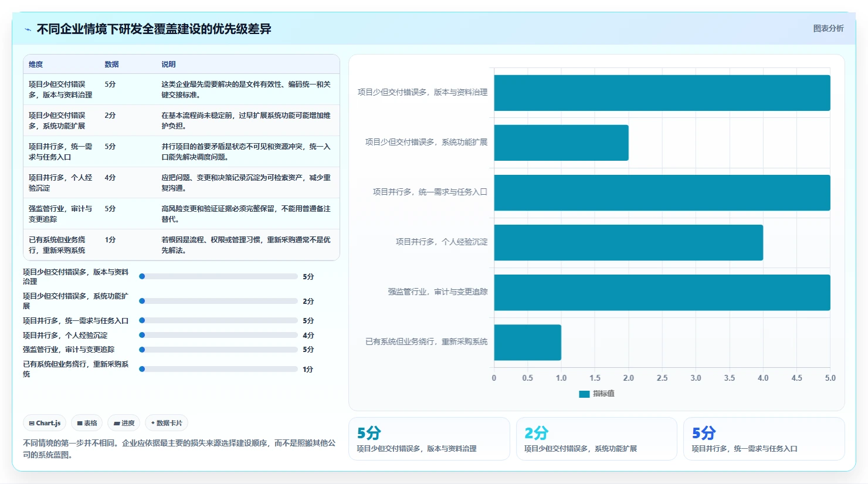Select the 数据卡片 tag chip
This screenshot has width=868, height=484.
click(x=167, y=423)
